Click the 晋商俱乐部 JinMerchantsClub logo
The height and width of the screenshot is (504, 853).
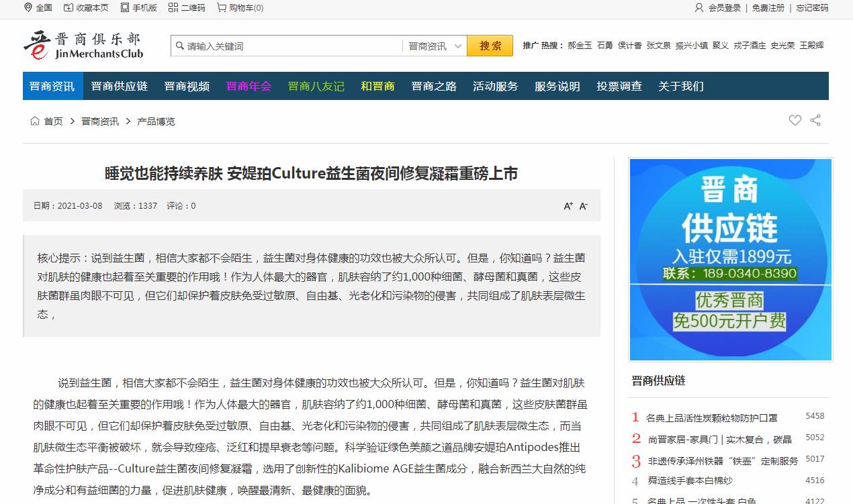[83, 45]
